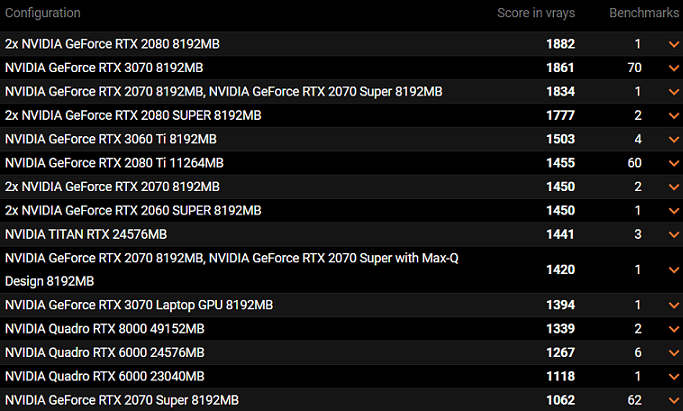Select RTX 2070 and RTX 2070 Super 8192MB name
The width and height of the screenshot is (683, 411).
[223, 91]
